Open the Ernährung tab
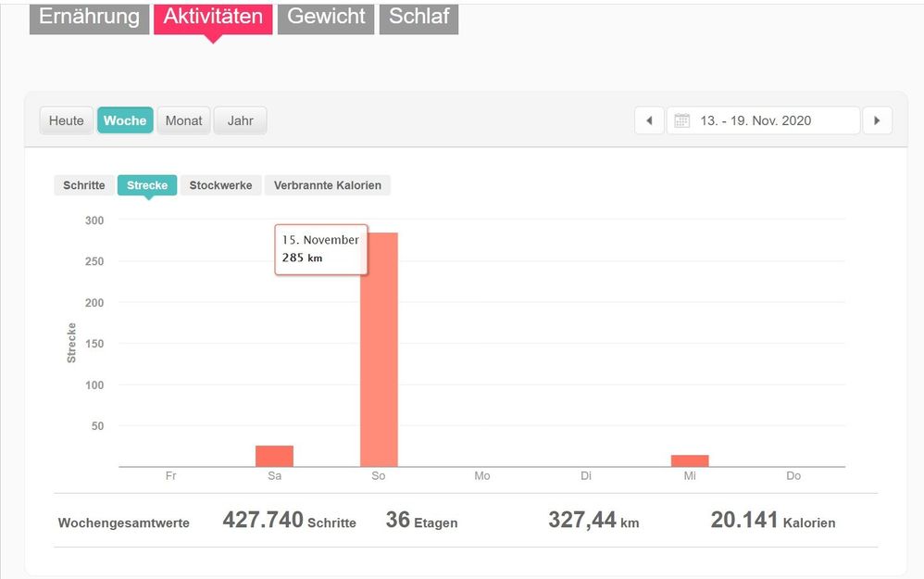924x579 pixels. point(89,17)
